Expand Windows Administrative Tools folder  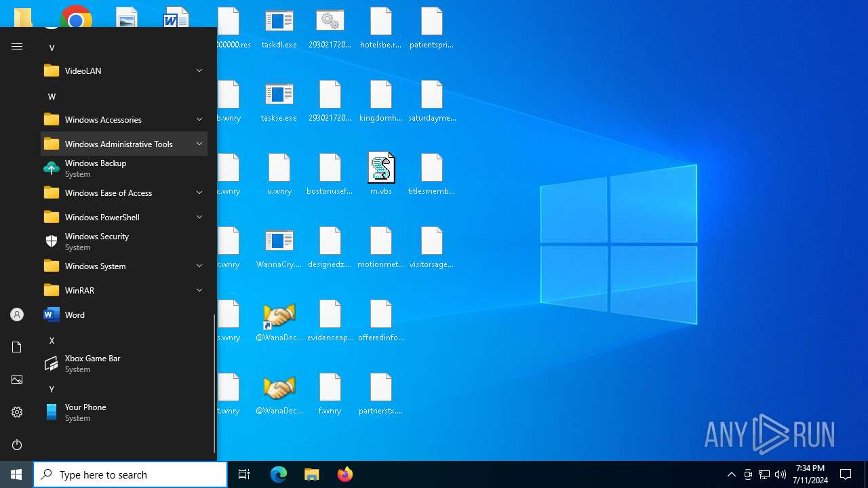124,144
